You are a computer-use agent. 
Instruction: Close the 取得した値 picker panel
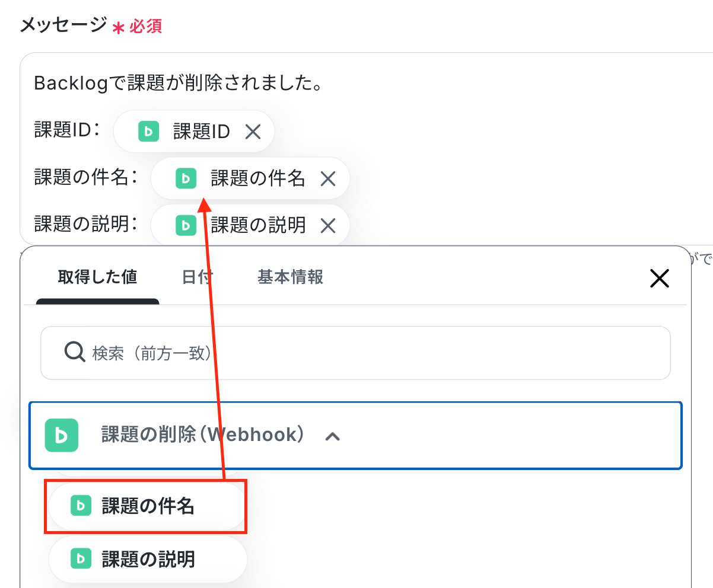click(x=660, y=278)
